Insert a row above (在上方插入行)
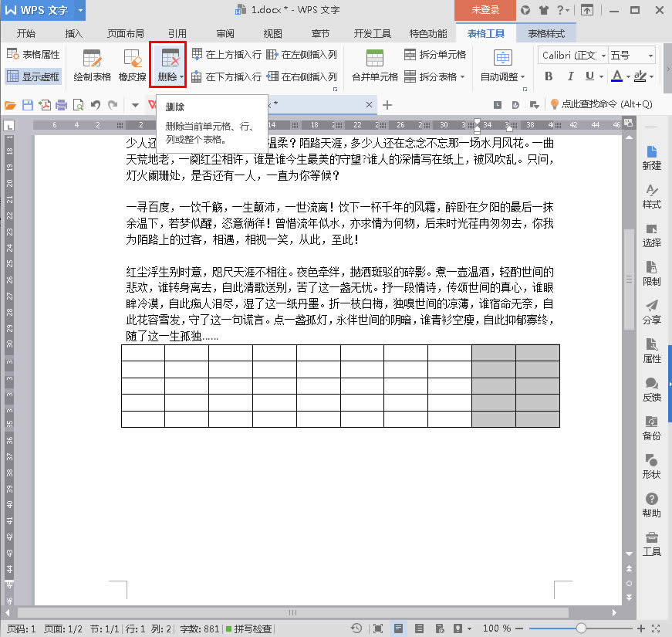Viewport: 672px width, 637px height. 226,55
